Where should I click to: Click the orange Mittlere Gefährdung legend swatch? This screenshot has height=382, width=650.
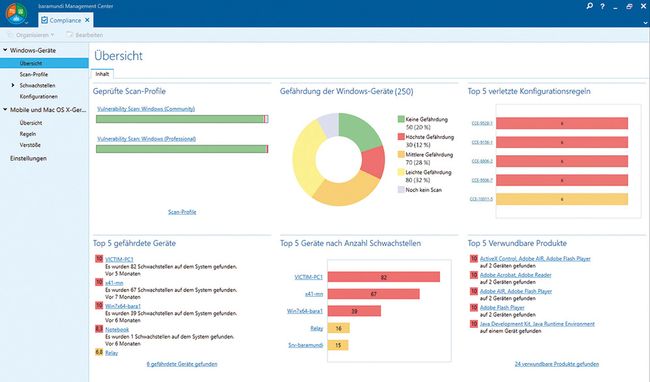pos(401,154)
